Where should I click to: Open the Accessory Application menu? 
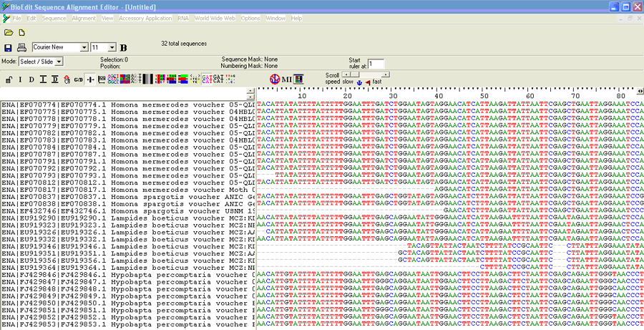(145, 17)
